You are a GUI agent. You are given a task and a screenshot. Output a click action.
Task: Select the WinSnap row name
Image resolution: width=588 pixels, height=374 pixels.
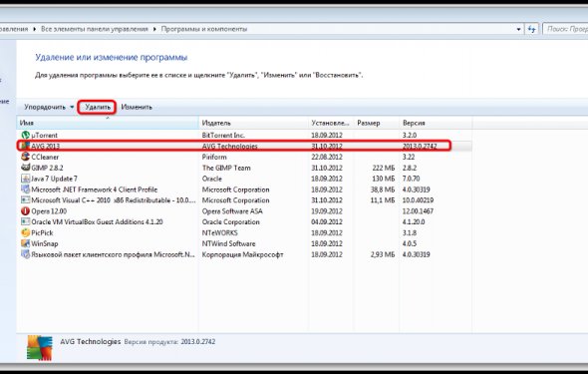[x=45, y=243]
